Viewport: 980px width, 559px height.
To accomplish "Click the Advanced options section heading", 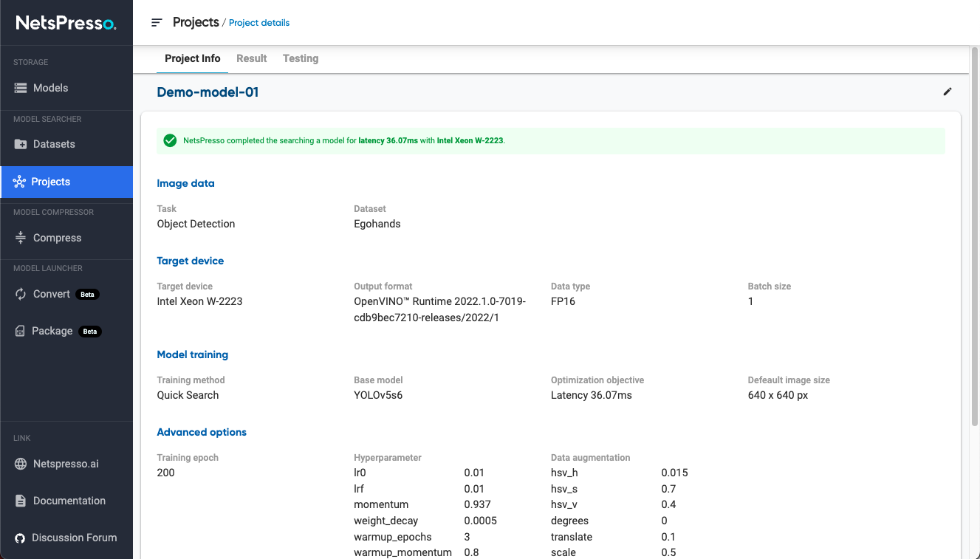I will click(x=202, y=432).
